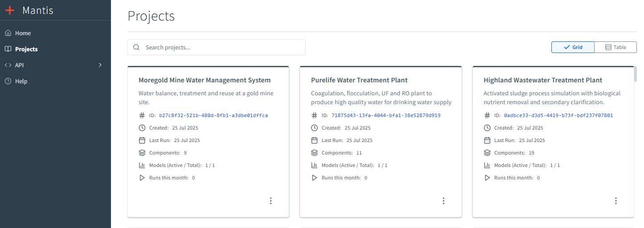Click the calendar icon on Moregold card
The width and height of the screenshot is (644, 228).
coord(142,140)
